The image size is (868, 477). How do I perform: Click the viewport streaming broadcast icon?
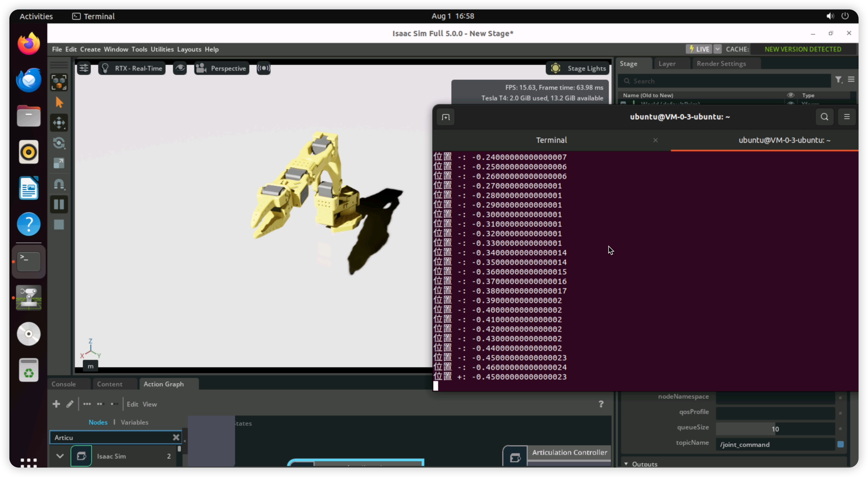264,68
